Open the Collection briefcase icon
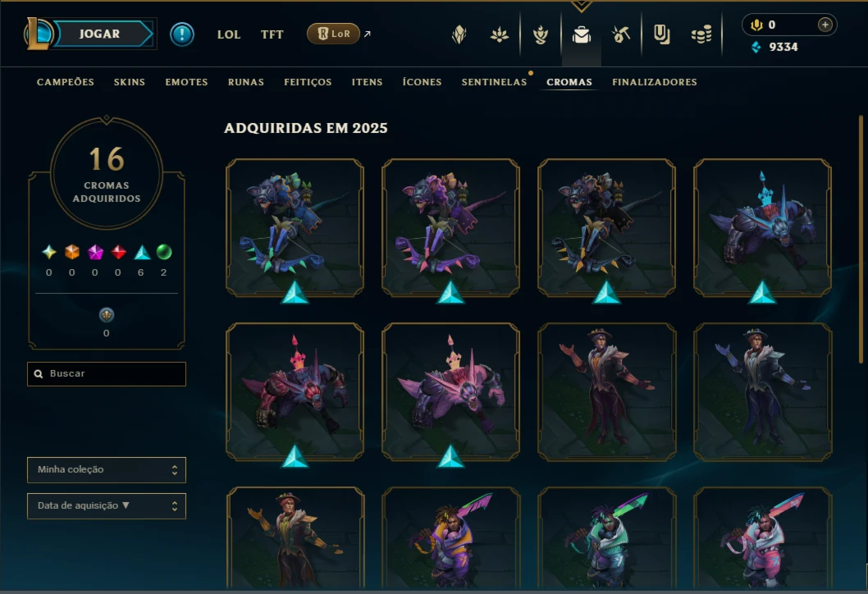Image resolution: width=868 pixels, height=594 pixels. [581, 35]
